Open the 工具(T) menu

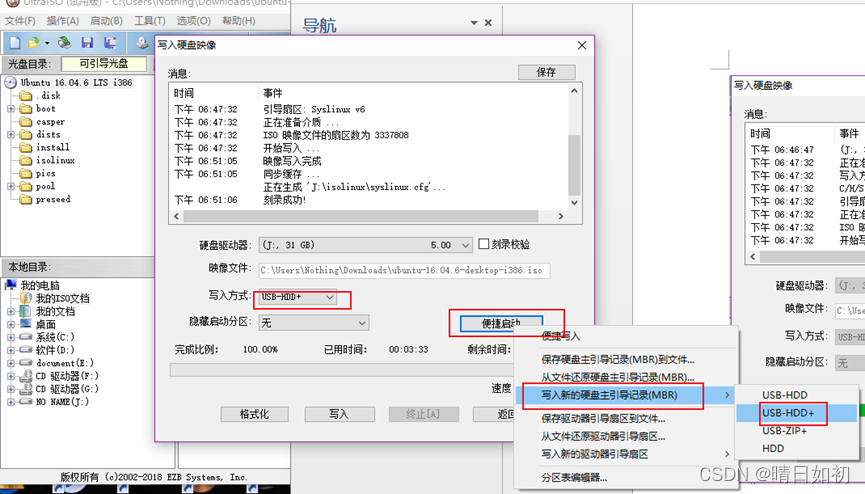point(149,20)
